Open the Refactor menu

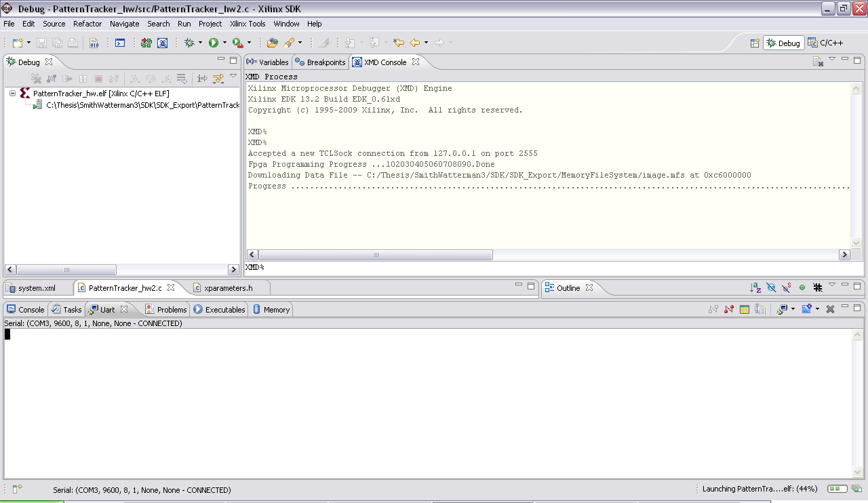coord(87,24)
